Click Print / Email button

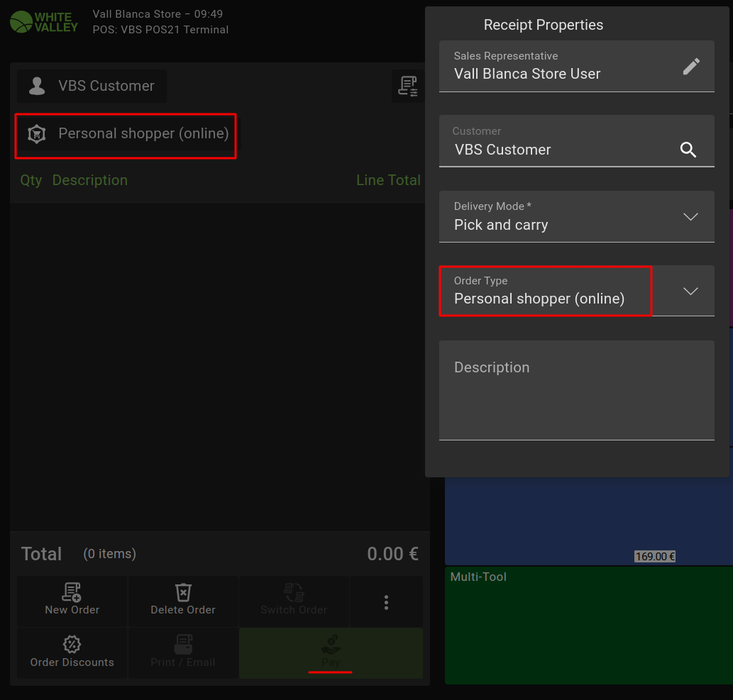point(183,652)
